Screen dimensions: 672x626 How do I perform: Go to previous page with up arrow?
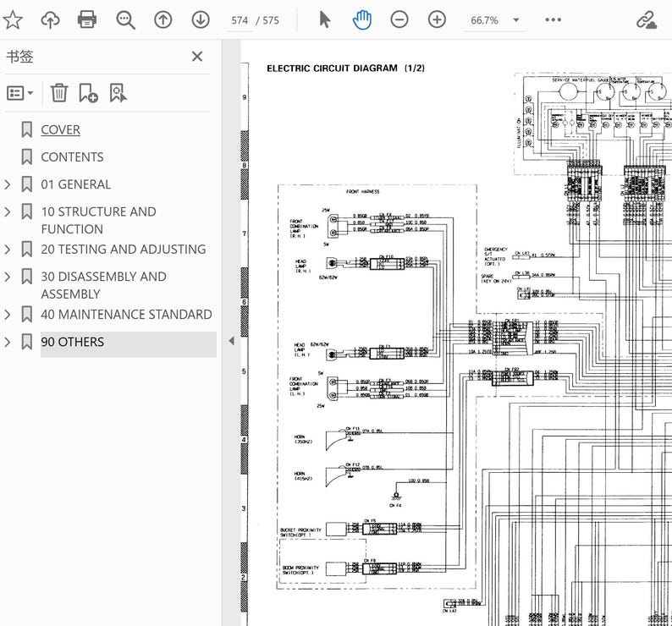pyautogui.click(x=162, y=19)
